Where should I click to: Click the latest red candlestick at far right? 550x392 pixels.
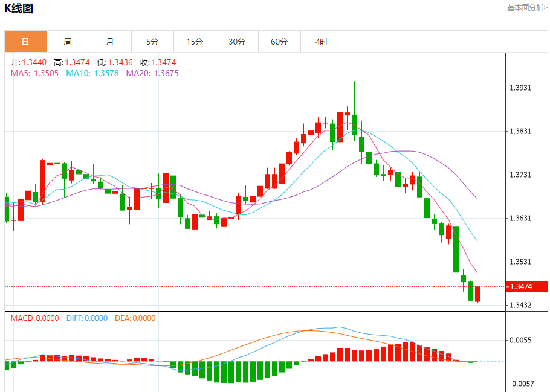pos(477,294)
